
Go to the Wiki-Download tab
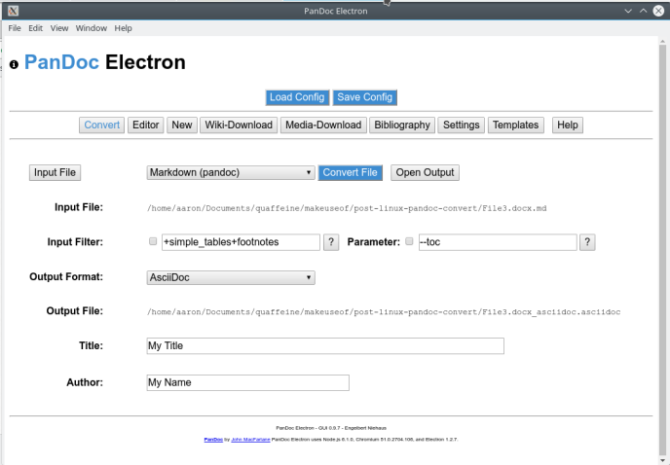[x=238, y=125]
